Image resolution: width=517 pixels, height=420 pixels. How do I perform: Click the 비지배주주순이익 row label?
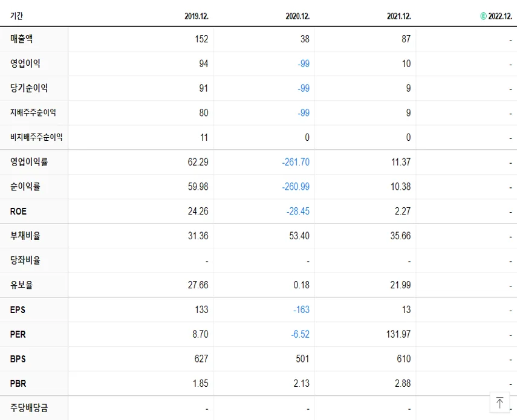(36, 137)
